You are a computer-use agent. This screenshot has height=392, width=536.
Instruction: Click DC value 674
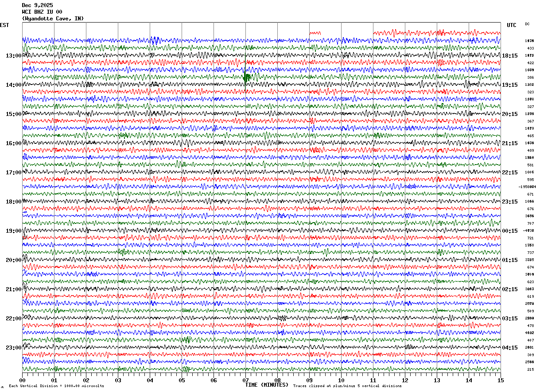click(x=530, y=267)
